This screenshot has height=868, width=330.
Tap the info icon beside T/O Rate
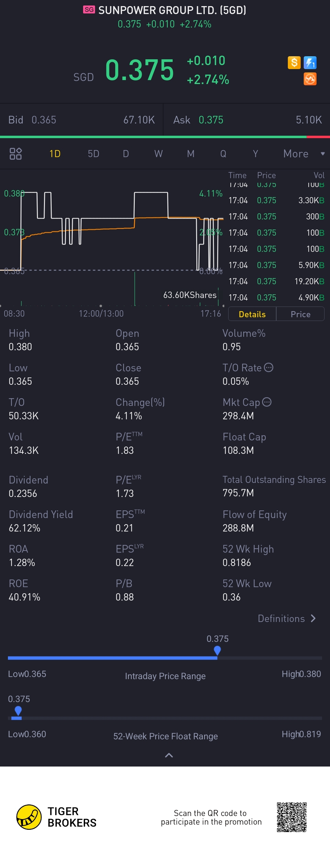coord(268,367)
